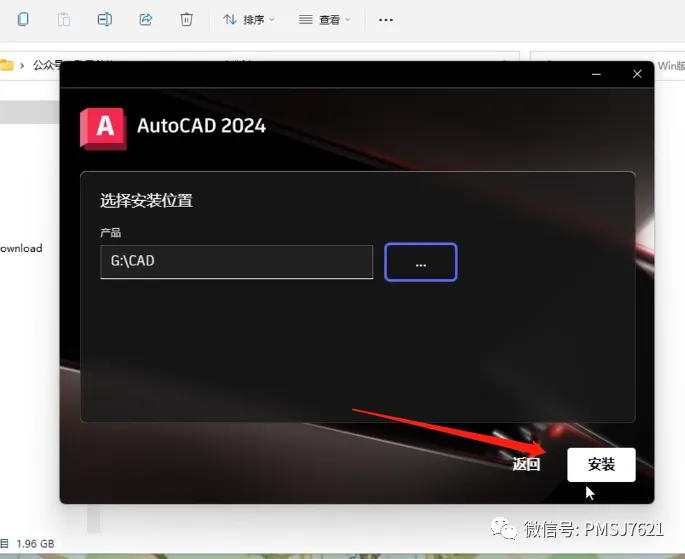This screenshot has width=685, height=559.
Task: Click the 1.96 GB status bar text
Action: pos(35,544)
